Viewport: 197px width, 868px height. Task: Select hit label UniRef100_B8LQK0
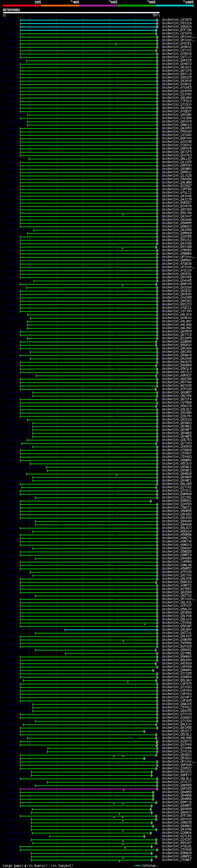click(177, 680)
